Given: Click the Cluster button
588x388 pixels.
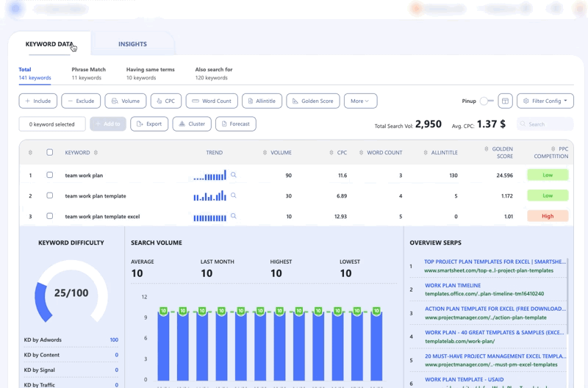Looking at the screenshot, I should 192,123.
